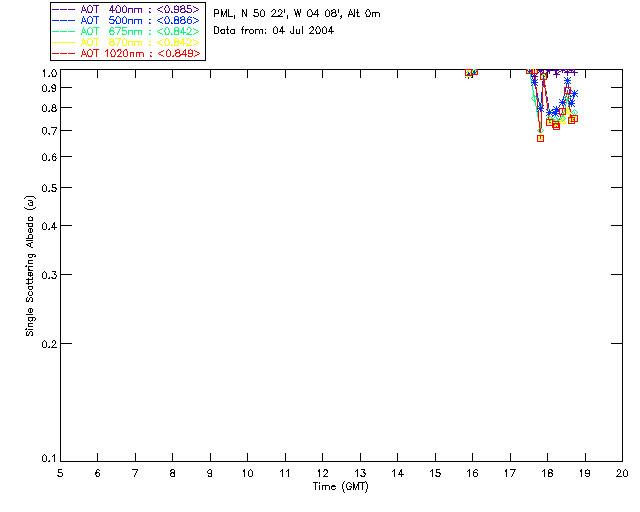Click the AOT 500nm blue legend entry
Screen dimensions: 640x512
[126, 20]
